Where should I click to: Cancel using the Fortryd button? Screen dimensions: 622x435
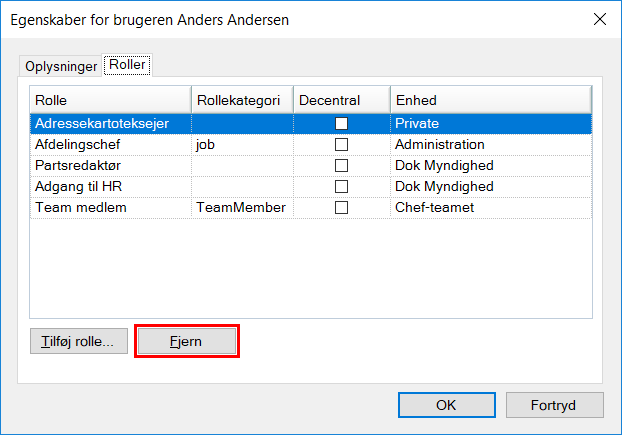tap(554, 406)
